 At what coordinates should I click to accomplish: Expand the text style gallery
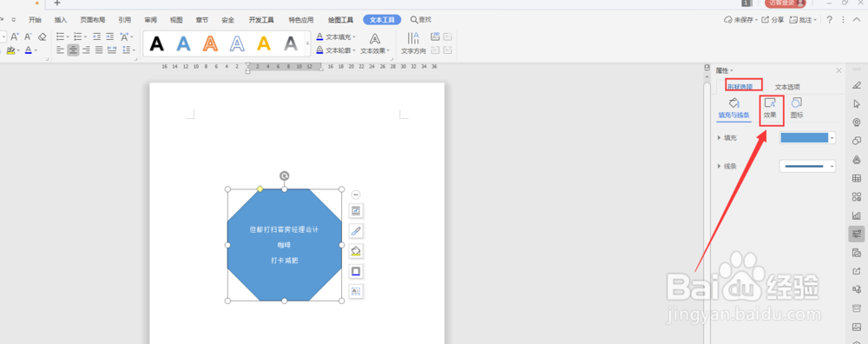(x=308, y=43)
